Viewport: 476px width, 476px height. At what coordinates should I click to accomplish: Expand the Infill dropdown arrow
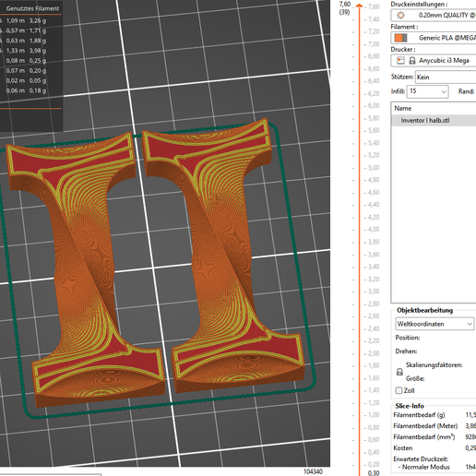pos(444,91)
